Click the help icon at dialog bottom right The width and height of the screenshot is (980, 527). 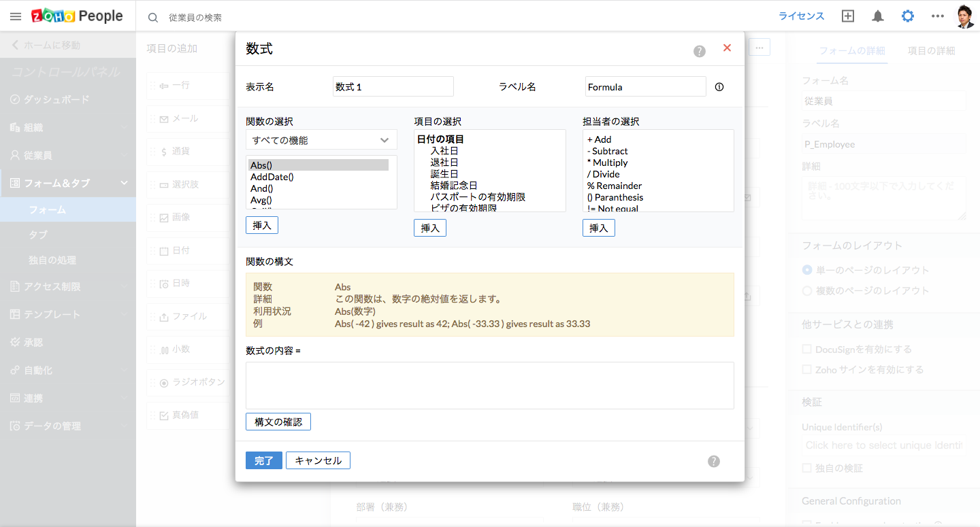coord(713,461)
